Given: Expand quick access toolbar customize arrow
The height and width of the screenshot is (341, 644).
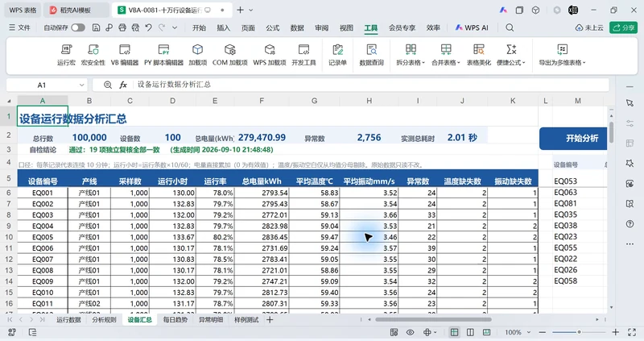Looking at the screenshot, I should pos(175,27).
